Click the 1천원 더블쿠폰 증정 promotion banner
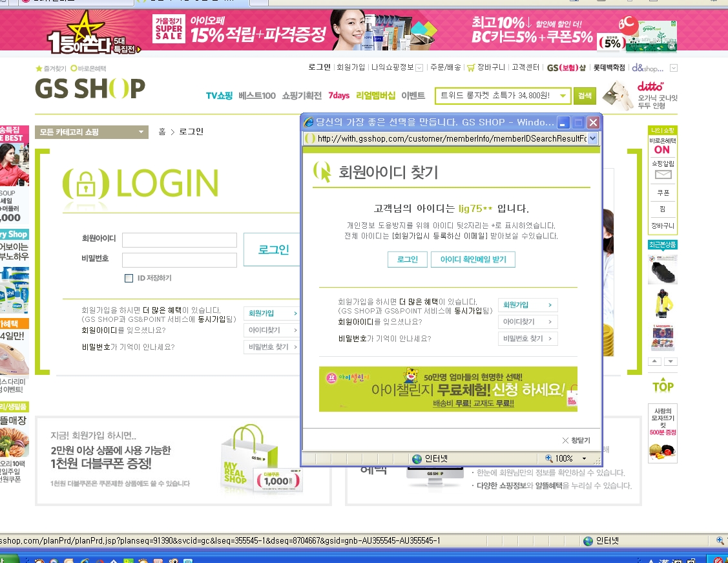 [183, 461]
